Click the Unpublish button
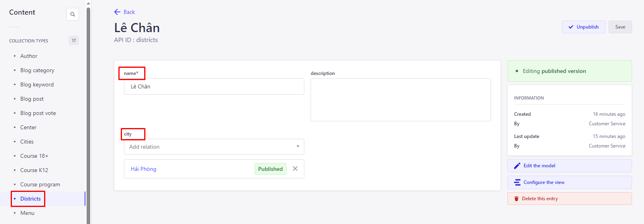The image size is (644, 224). [x=583, y=27]
